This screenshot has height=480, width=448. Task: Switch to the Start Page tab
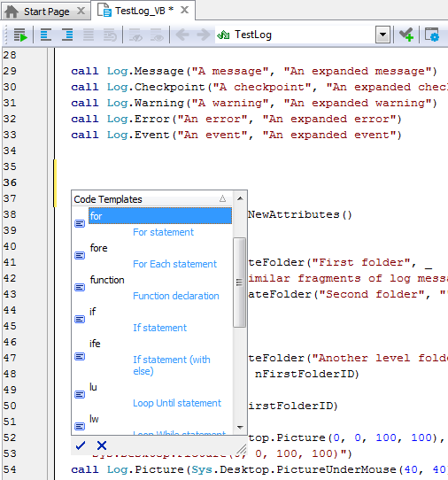tap(46, 12)
